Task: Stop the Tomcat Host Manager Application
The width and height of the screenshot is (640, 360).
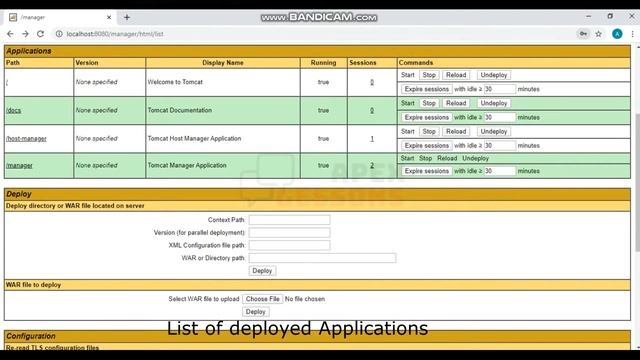Action: (x=429, y=131)
